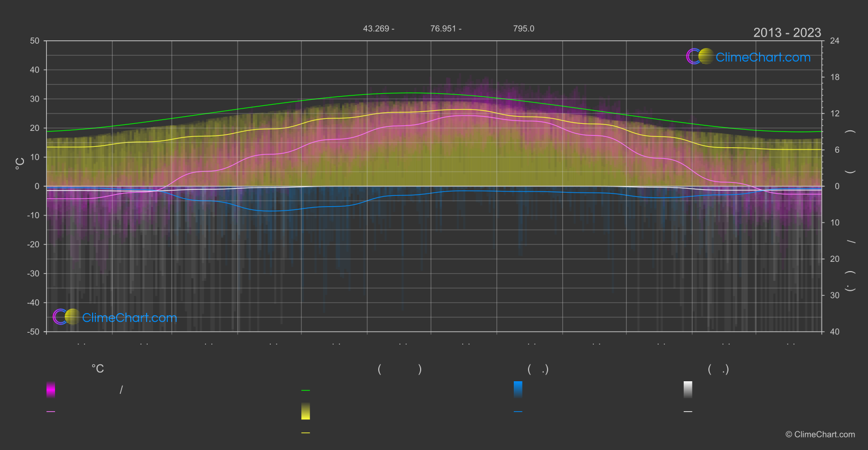Click the 24 tick on right axis
Viewport: 868px width, 450px height.
click(x=835, y=41)
